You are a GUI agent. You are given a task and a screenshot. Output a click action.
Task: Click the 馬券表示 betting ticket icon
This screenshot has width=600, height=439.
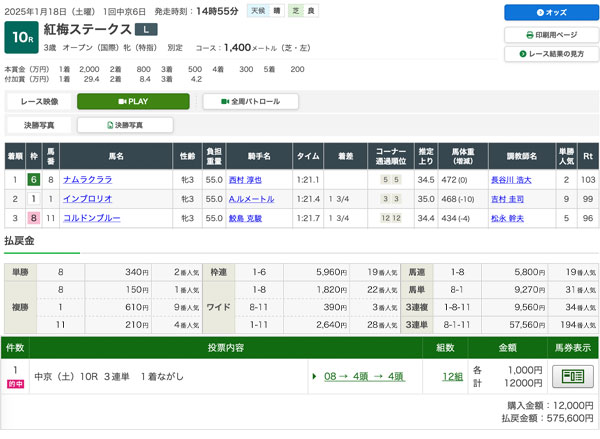click(572, 376)
